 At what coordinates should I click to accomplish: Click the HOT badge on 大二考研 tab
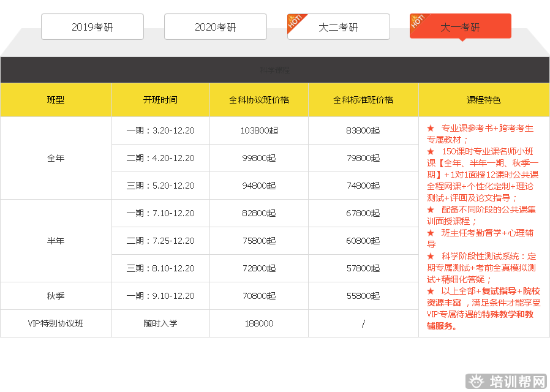point(295,21)
